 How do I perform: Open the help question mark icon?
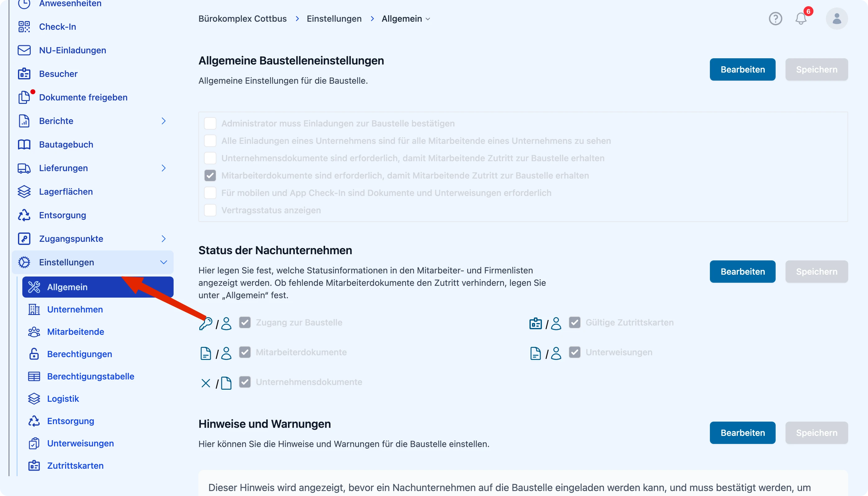(x=775, y=19)
